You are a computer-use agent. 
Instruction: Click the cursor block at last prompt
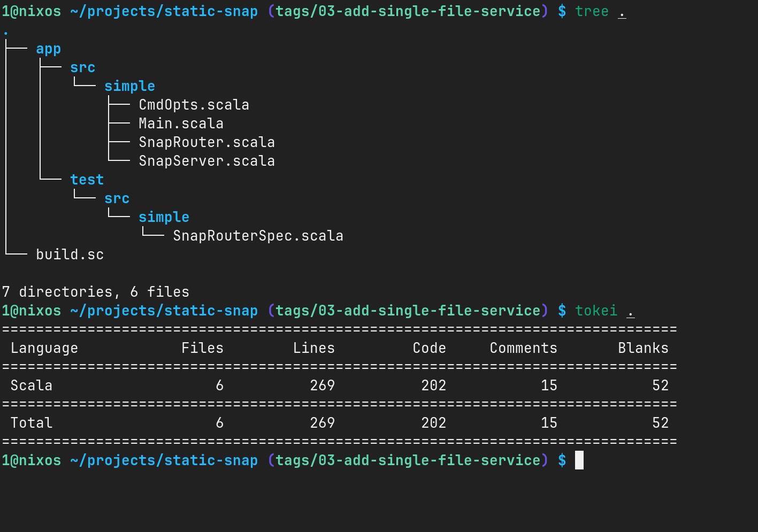tap(579, 460)
